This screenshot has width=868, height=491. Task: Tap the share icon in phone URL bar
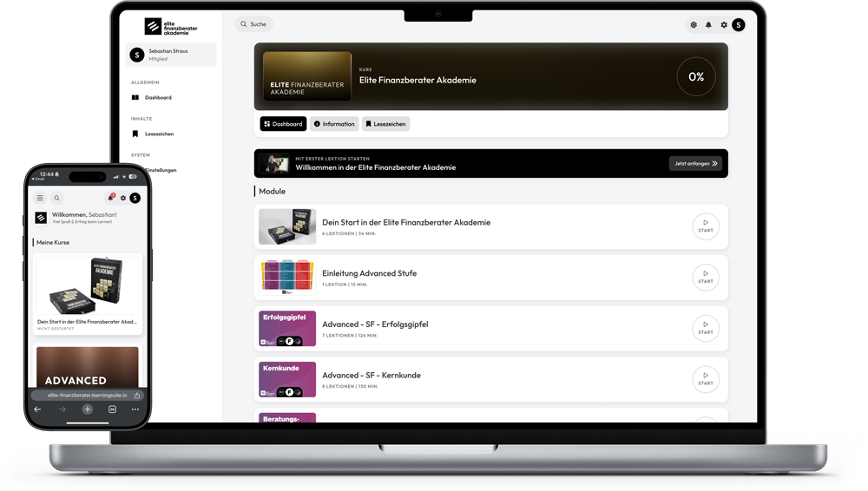point(137,396)
